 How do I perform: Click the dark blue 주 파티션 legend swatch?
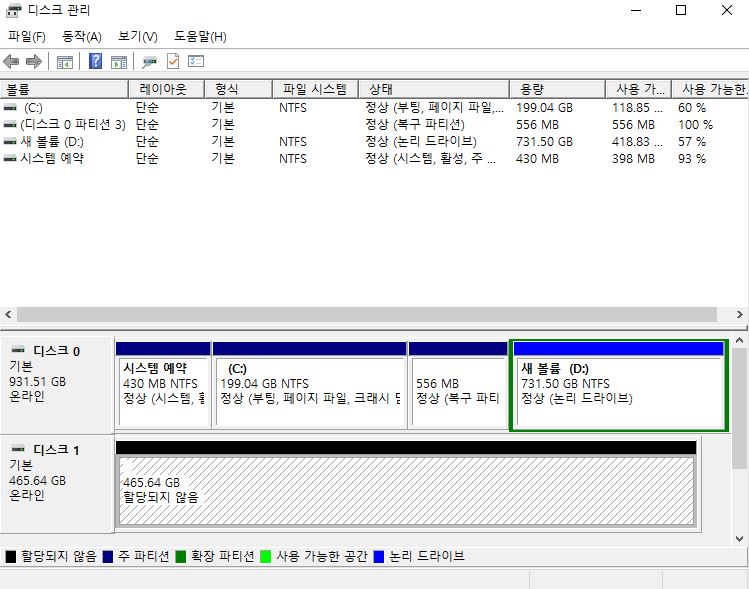pos(108,557)
